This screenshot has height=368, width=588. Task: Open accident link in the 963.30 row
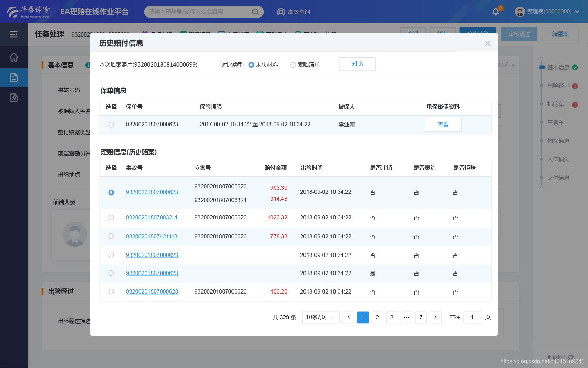[152, 192]
